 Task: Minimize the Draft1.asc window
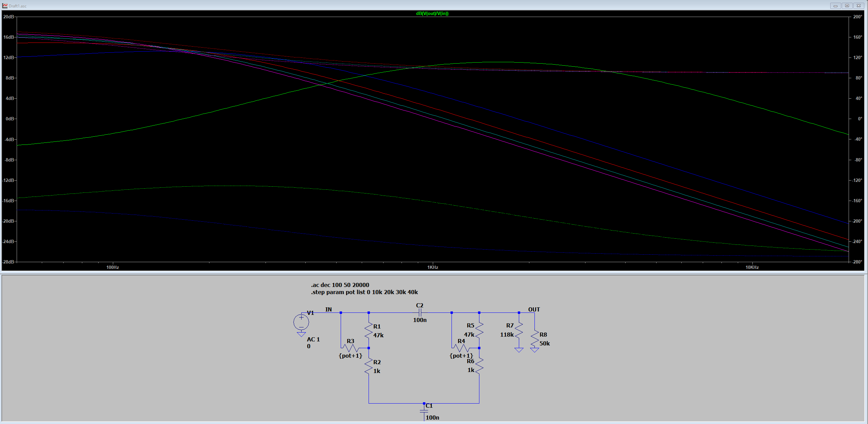(x=835, y=6)
